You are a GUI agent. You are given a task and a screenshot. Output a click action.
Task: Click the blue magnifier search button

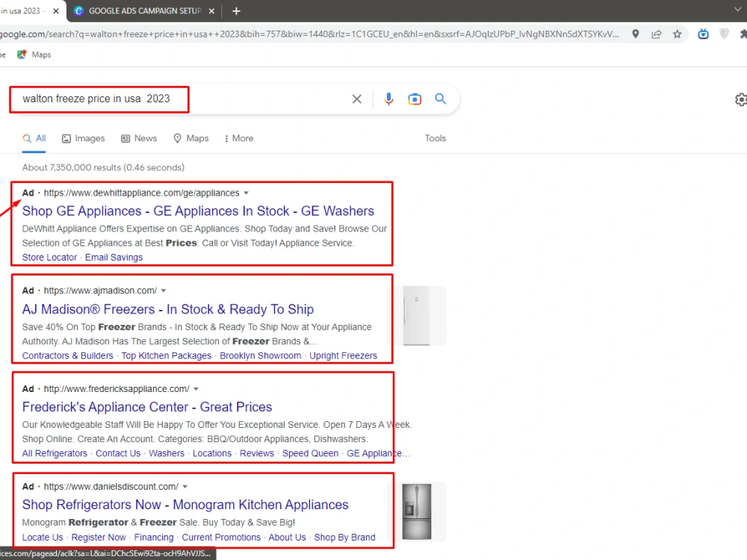point(441,99)
